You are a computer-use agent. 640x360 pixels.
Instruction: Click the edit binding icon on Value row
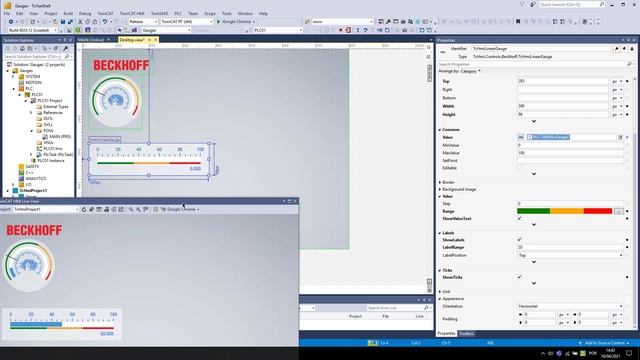tap(620, 137)
